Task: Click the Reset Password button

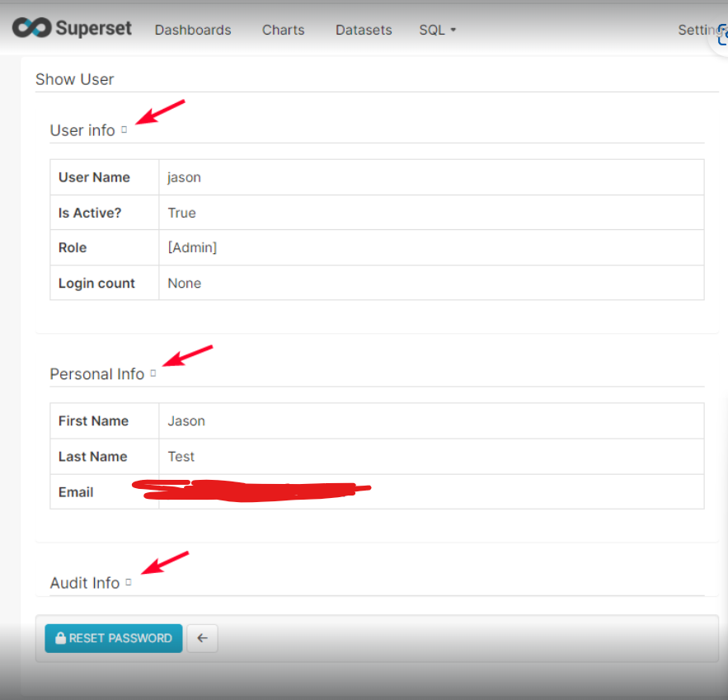Action: (114, 638)
